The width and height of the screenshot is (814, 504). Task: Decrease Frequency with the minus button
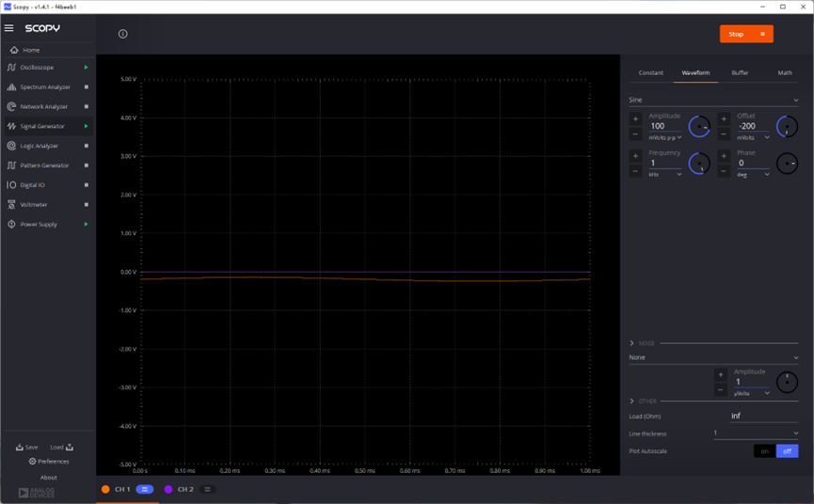[x=635, y=171]
